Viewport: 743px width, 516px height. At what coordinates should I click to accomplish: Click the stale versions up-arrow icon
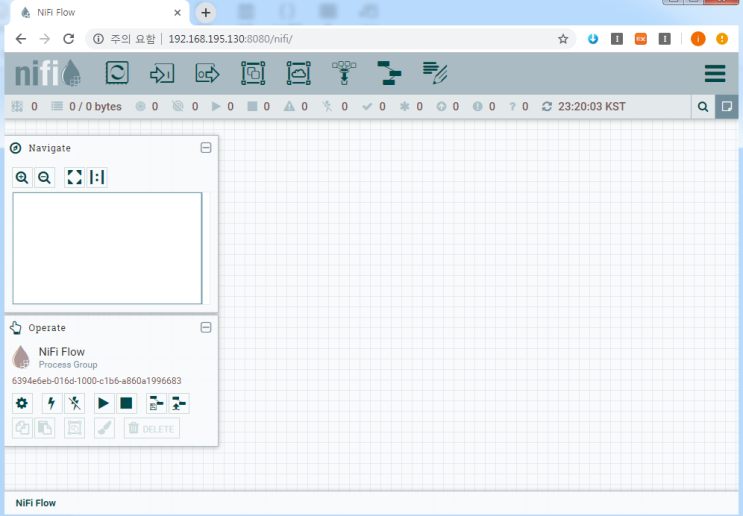(x=441, y=107)
